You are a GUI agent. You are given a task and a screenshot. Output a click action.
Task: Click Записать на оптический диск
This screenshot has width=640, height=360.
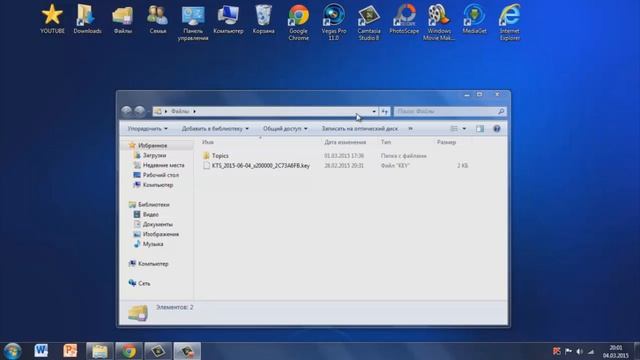pos(360,129)
